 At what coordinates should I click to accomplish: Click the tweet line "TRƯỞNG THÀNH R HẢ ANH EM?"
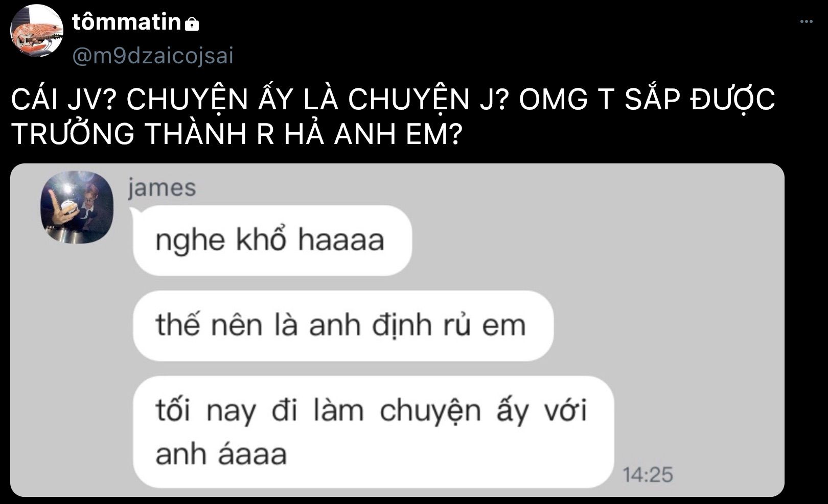[237, 134]
